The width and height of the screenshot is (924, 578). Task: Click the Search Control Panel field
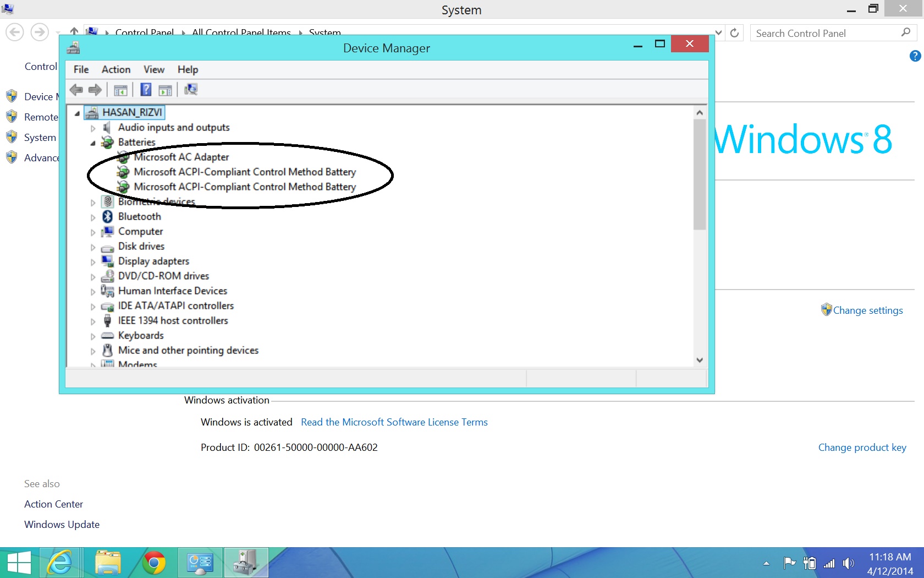click(833, 33)
